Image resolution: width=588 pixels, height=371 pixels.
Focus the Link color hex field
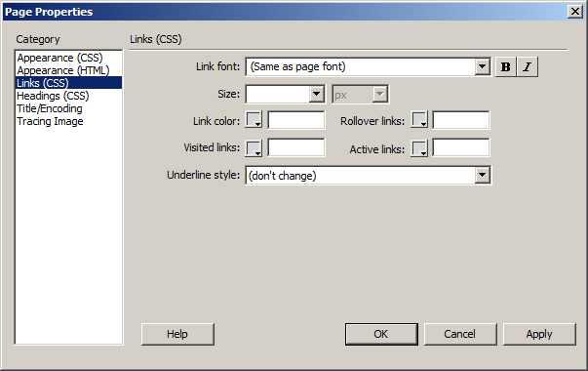click(296, 120)
